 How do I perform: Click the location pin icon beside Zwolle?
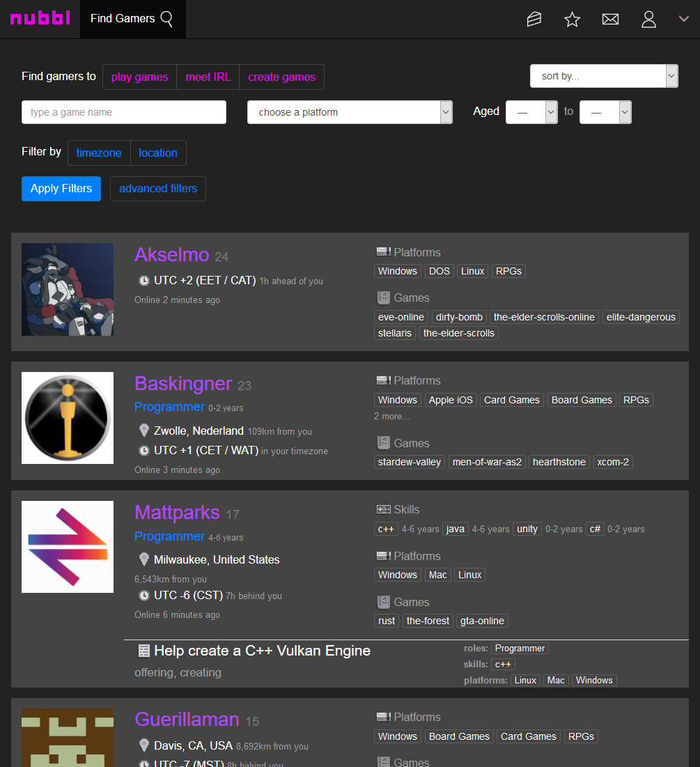pyautogui.click(x=143, y=431)
